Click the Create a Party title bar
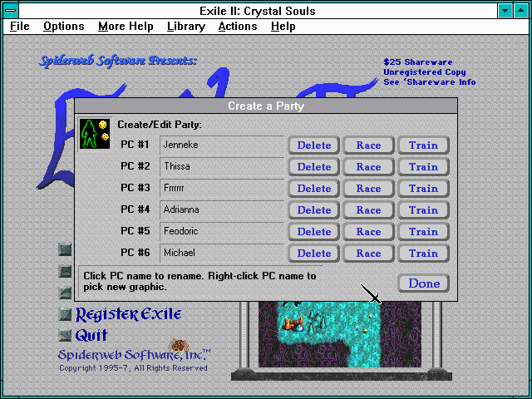This screenshot has height=399, width=532. pos(266,106)
